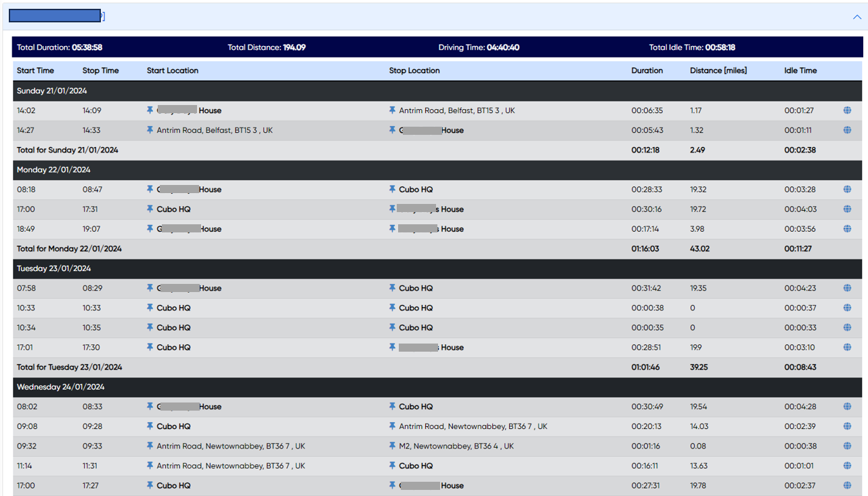This screenshot has height=496, width=868.
Task: Open the globe icon for the 18:49 Monday trip
Action: 847,228
